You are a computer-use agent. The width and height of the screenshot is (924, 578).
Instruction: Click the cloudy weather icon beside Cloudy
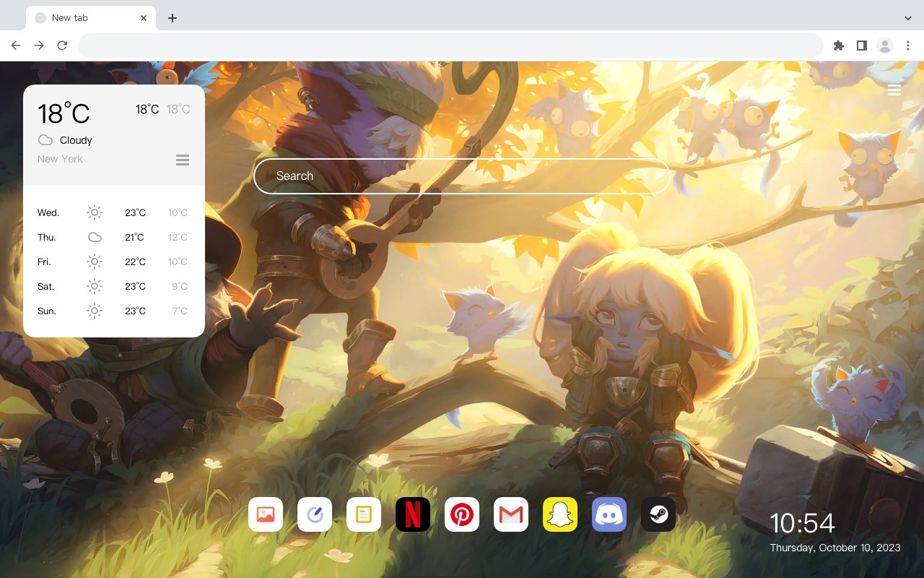[45, 140]
